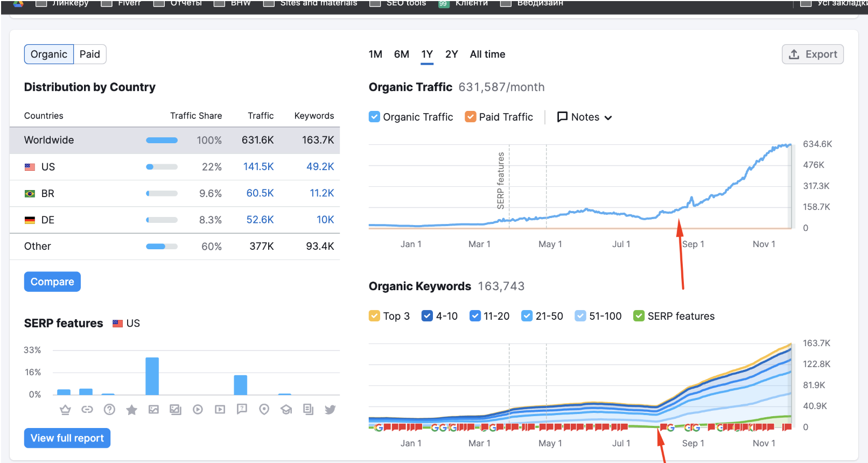Image resolution: width=868 pixels, height=463 pixels.
Task: Toggle the Paid Traffic checkbox
Action: pos(470,117)
